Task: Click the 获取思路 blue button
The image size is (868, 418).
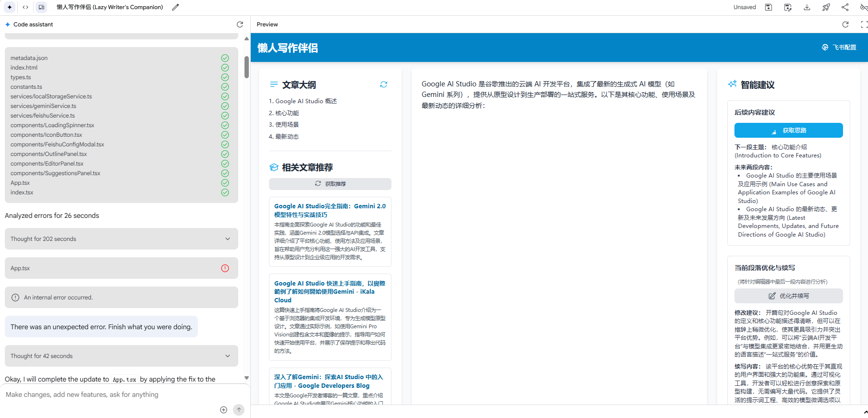Action: [789, 131]
